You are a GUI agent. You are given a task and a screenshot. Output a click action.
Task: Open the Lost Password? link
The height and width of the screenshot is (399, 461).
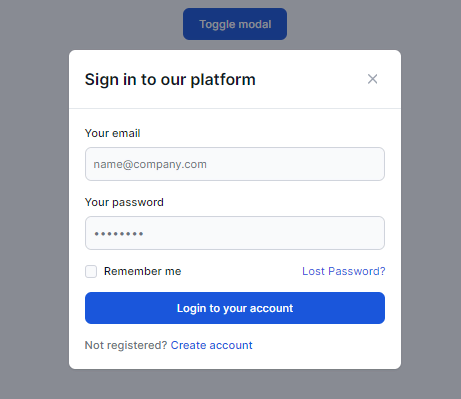(x=344, y=271)
